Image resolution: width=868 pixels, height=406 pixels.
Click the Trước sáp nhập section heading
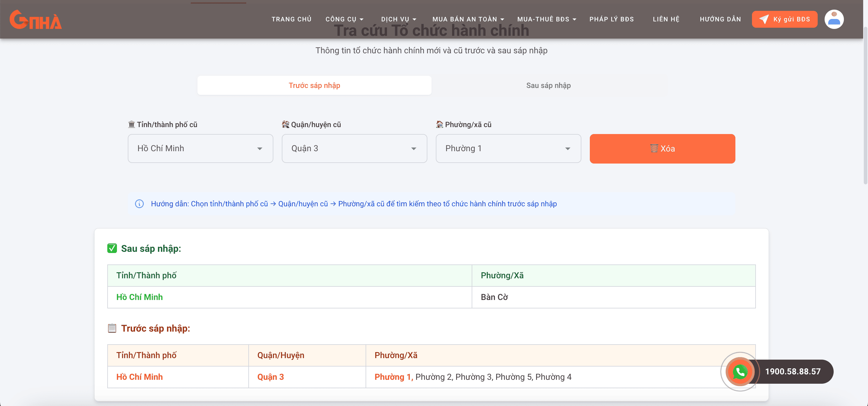pos(156,328)
